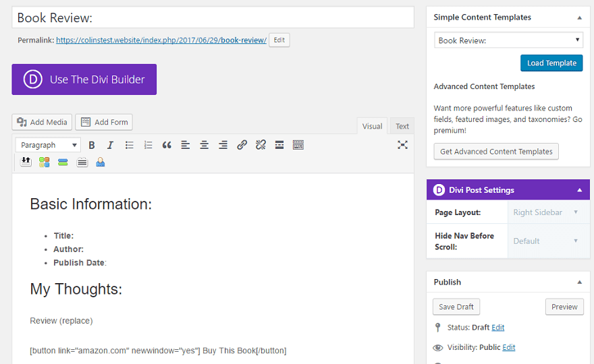Screen dimensions: 594x364
Task: Enter distraction-free fullscreen writing mode
Action: coord(402,145)
